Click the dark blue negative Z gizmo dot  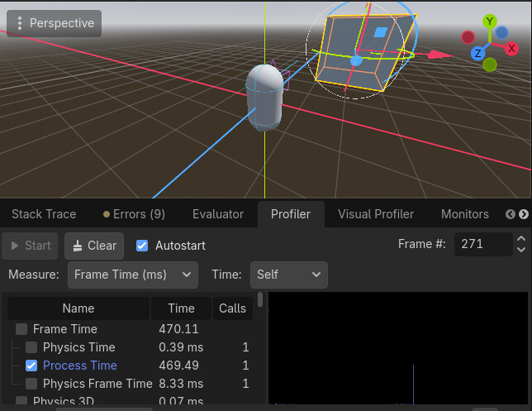501,32
